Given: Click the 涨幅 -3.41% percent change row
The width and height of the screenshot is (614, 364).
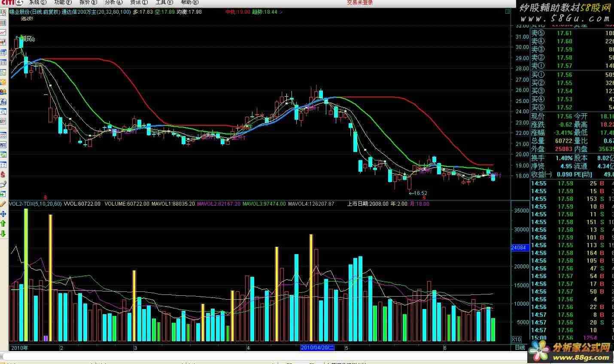Looking at the screenshot, I should (552, 133).
